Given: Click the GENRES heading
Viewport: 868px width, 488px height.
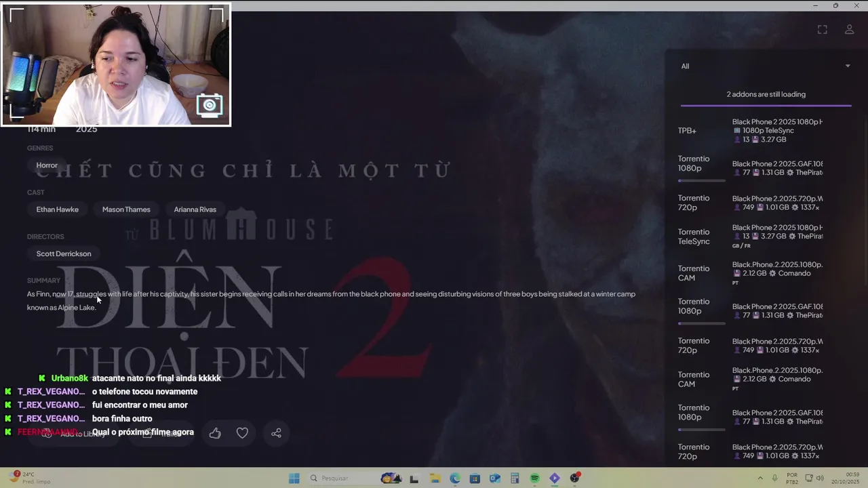Looking at the screenshot, I should 40,148.
